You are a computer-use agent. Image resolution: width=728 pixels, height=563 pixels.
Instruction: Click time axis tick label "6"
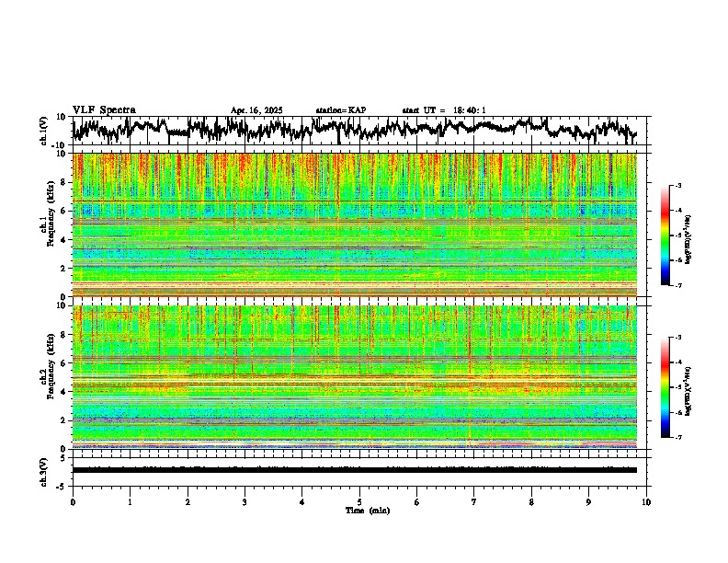(x=417, y=502)
